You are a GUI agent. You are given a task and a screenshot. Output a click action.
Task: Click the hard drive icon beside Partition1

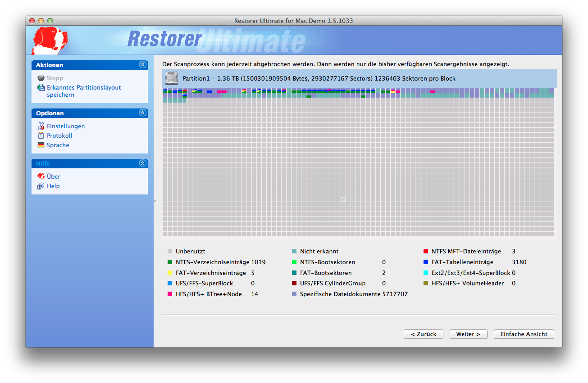coord(172,78)
